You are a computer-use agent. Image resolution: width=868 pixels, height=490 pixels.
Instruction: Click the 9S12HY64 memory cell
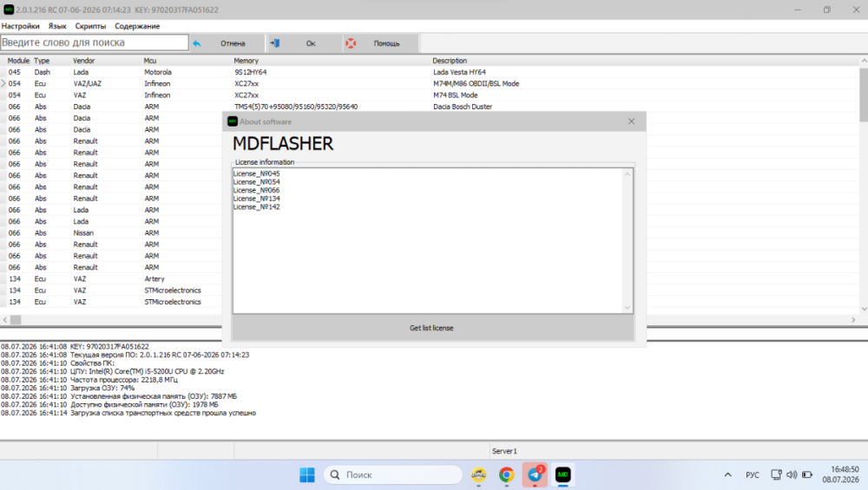(250, 72)
